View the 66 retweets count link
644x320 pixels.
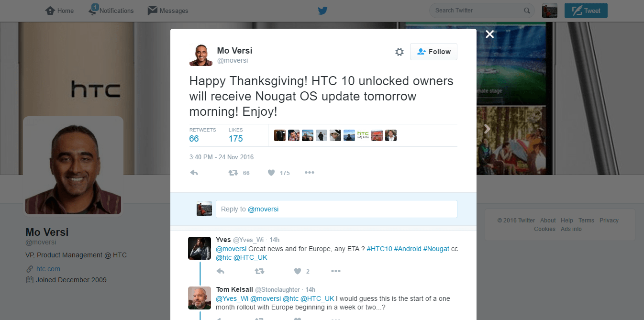coord(194,139)
